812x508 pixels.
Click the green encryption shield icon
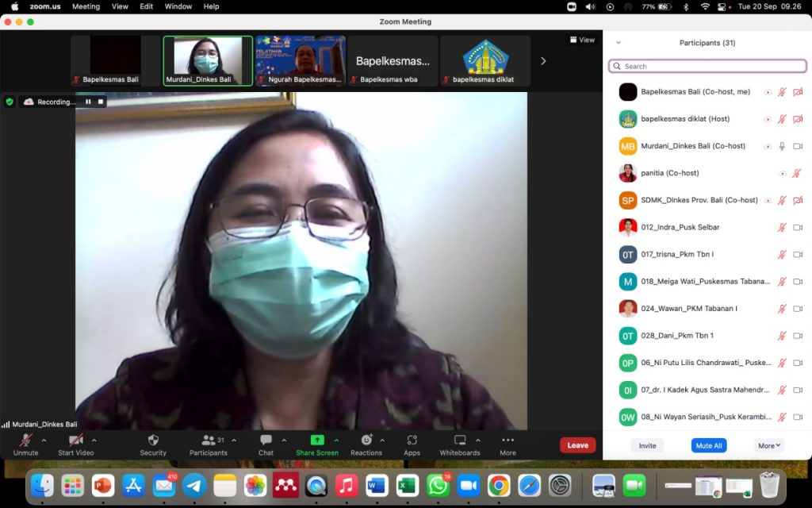coord(10,102)
